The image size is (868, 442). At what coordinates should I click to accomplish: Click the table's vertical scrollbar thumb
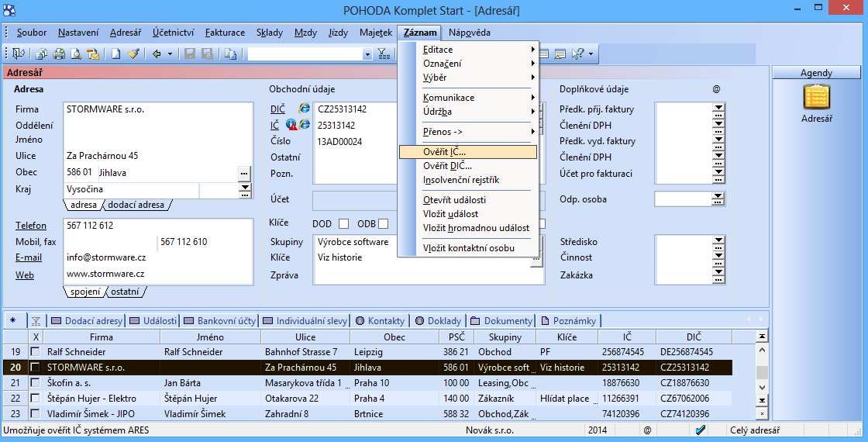tap(762, 371)
